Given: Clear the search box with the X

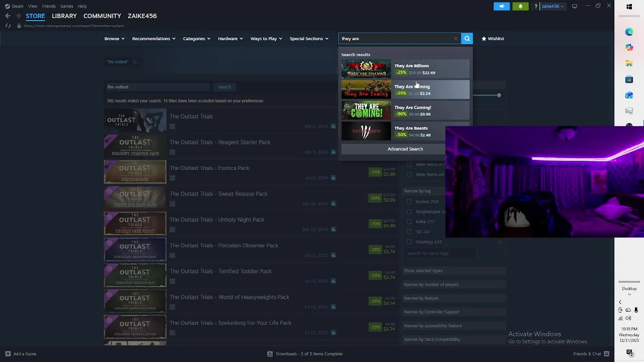Looking at the screenshot, I should click(456, 38).
